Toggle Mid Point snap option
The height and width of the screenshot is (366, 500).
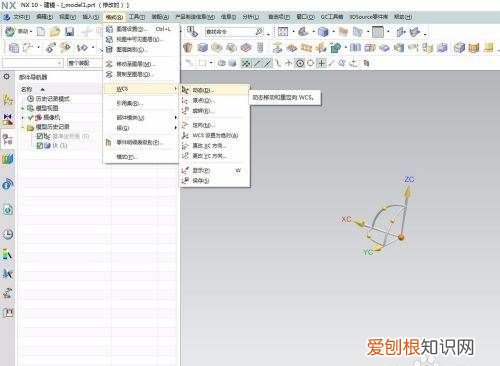(267, 63)
